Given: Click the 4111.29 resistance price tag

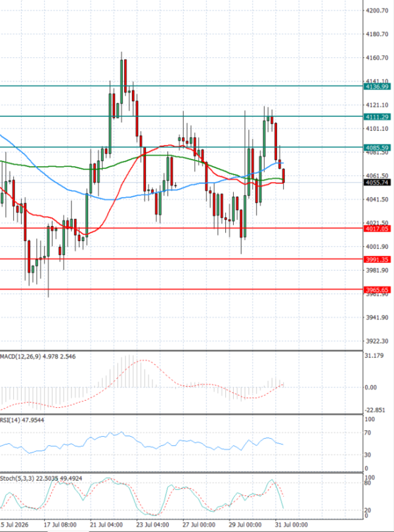Looking at the screenshot, I should (377, 117).
